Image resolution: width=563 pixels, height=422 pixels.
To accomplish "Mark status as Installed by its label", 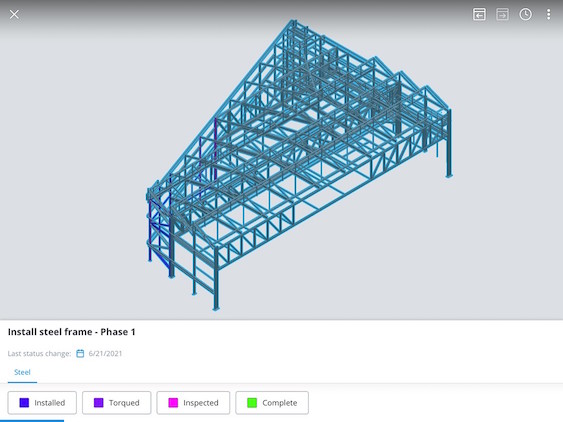I will (50, 403).
